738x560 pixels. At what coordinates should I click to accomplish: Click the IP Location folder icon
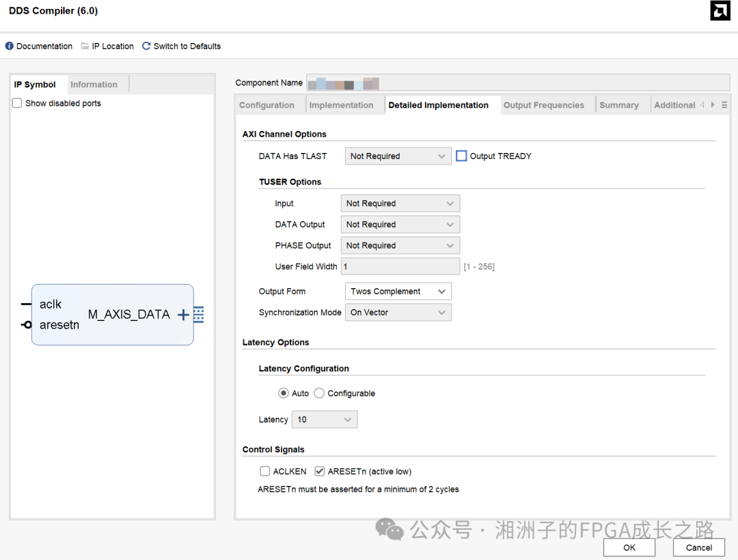(x=85, y=46)
